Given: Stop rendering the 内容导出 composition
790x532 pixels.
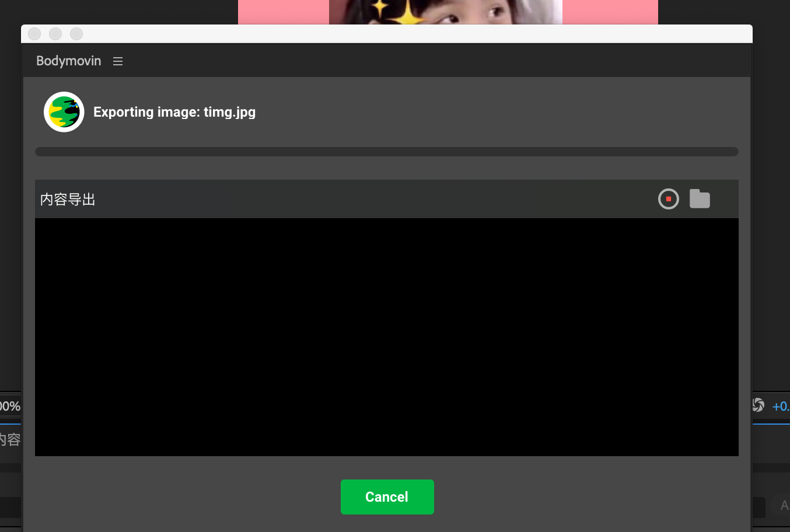Looking at the screenshot, I should (x=669, y=199).
